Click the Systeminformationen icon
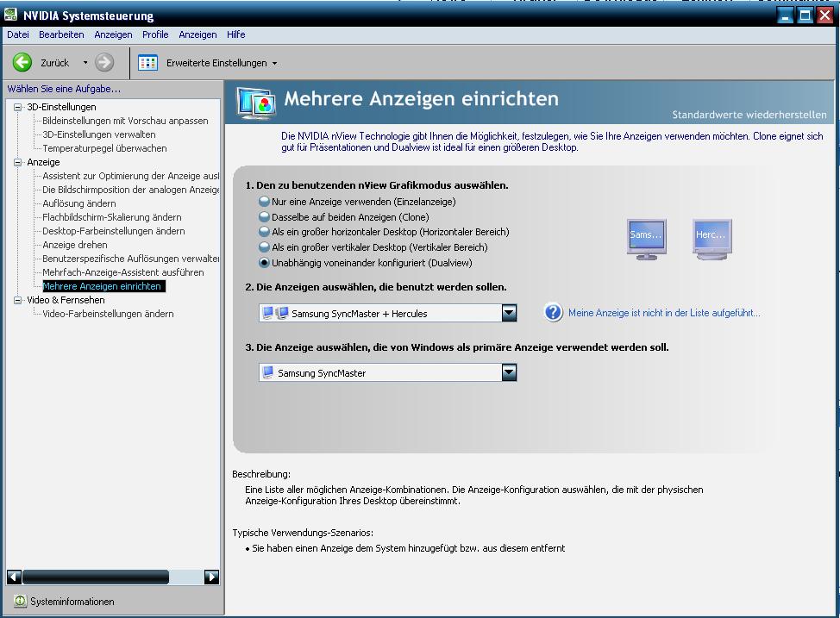The image size is (840, 618). point(21,601)
